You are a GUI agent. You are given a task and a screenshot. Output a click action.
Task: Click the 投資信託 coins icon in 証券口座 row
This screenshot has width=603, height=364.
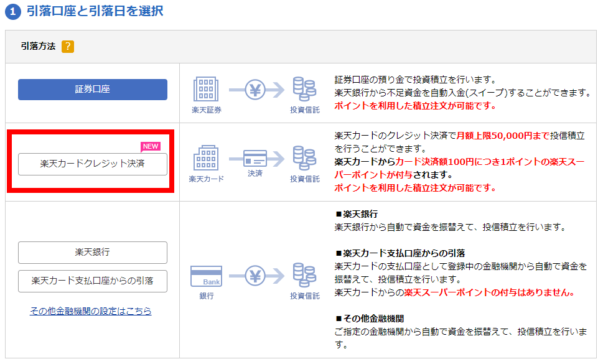(304, 89)
